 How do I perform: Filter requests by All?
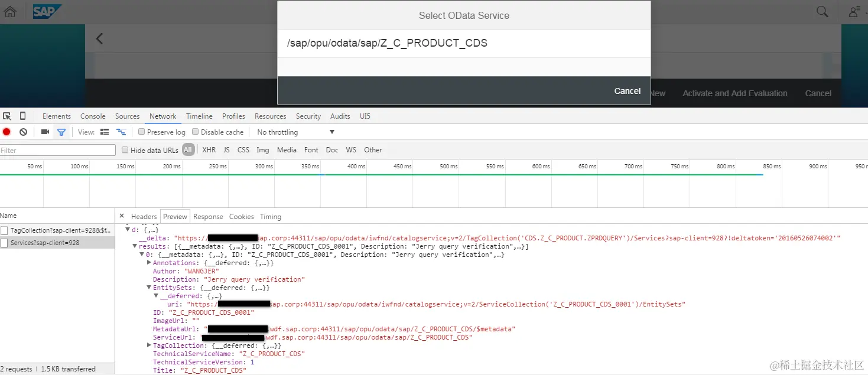188,150
